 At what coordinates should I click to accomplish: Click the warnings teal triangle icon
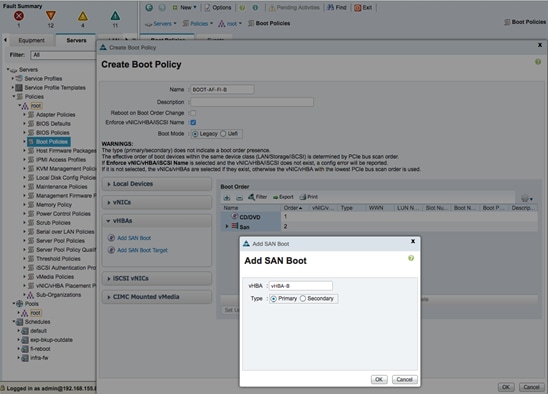[x=115, y=16]
